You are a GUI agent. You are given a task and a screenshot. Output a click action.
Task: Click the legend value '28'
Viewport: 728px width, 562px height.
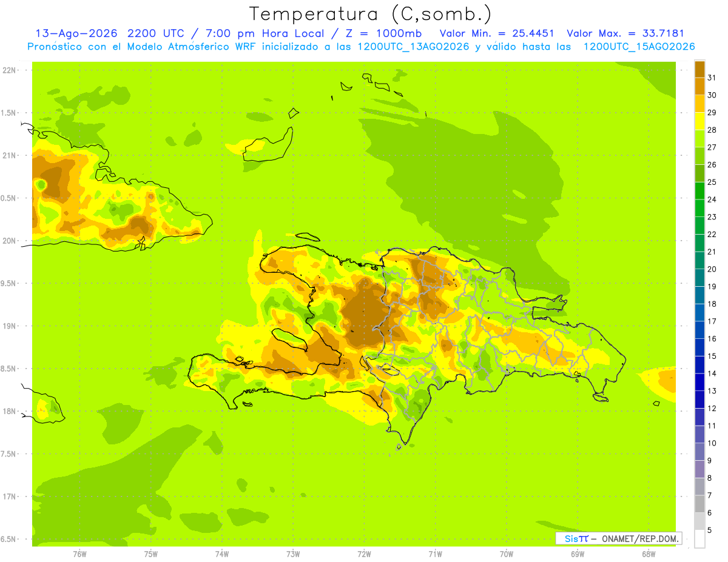712,130
